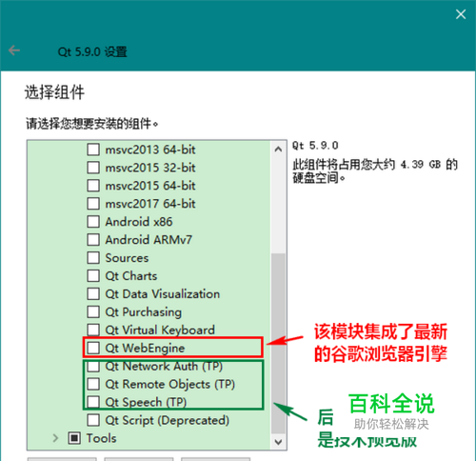Tick Qt Remote Objects (TP) checkbox

click(x=93, y=384)
